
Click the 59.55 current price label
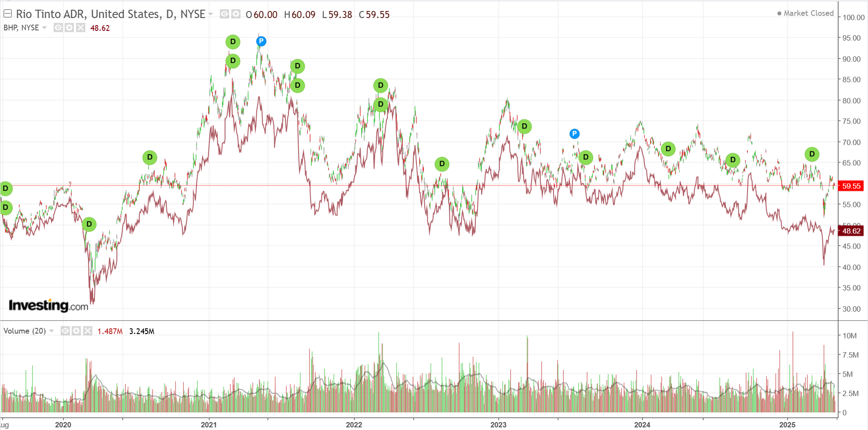click(851, 186)
